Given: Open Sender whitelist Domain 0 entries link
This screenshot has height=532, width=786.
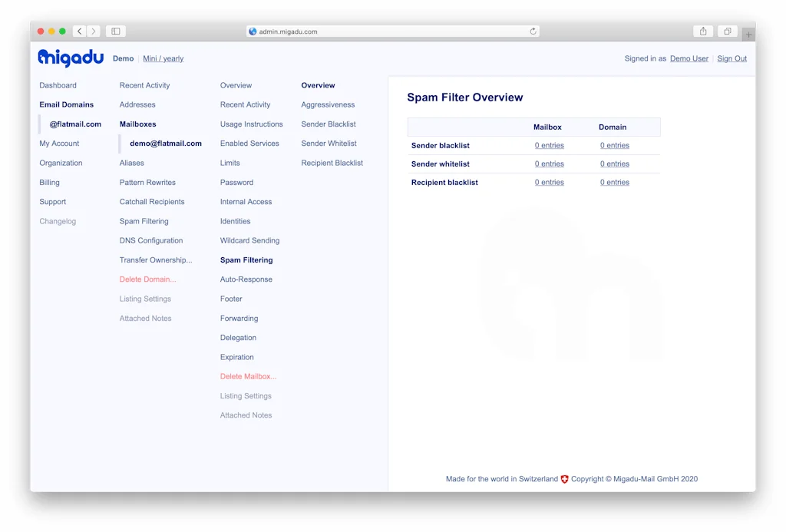Looking at the screenshot, I should [x=615, y=164].
